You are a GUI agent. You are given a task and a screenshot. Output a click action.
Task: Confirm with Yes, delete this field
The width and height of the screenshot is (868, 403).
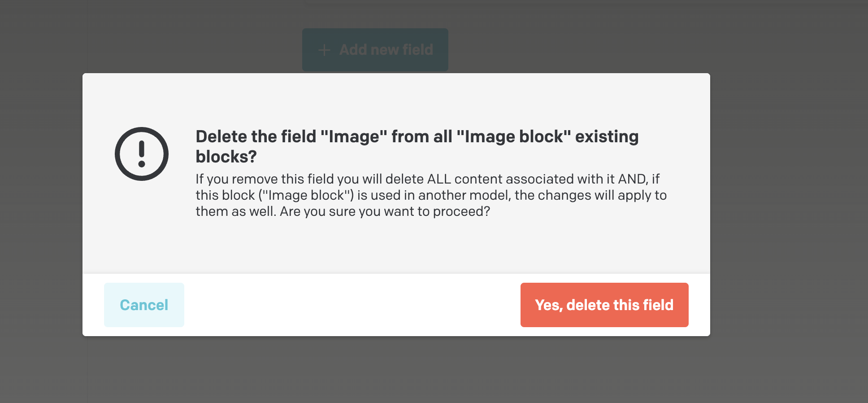(604, 305)
